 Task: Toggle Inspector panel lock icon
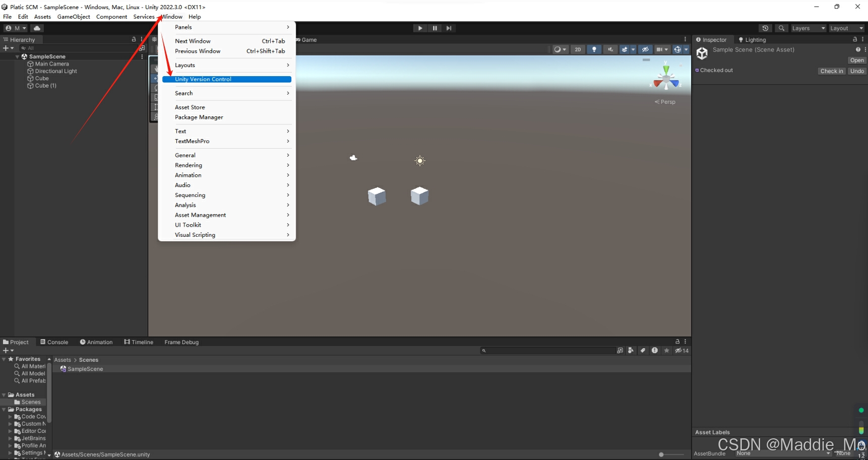(x=855, y=39)
